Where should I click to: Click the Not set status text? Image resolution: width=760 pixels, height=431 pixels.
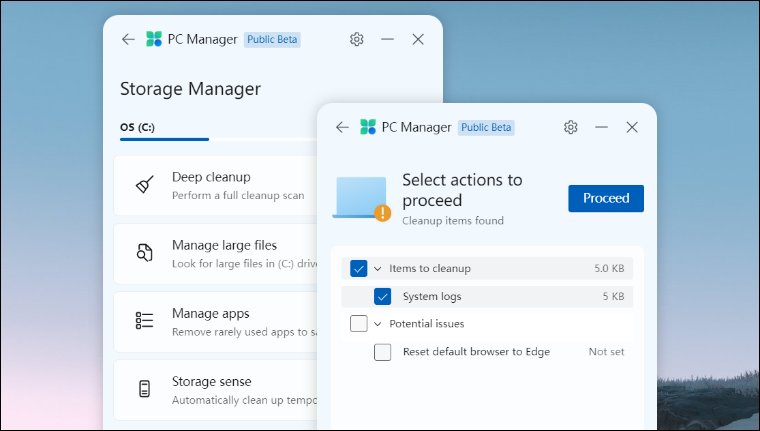click(606, 352)
